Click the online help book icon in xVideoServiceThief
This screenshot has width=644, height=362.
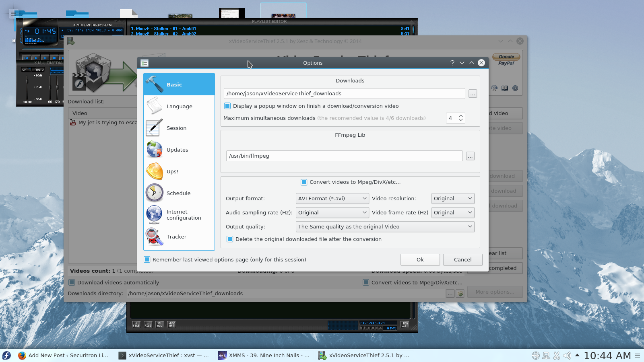[x=505, y=88]
